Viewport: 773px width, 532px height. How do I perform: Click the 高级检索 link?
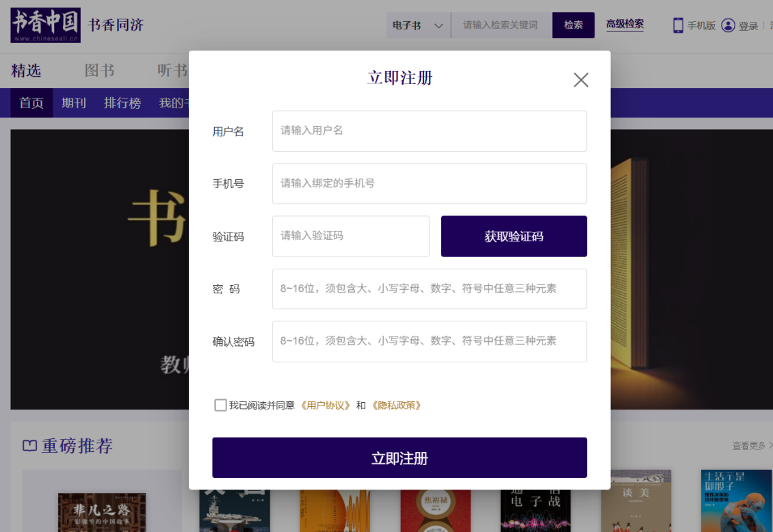pos(625,25)
